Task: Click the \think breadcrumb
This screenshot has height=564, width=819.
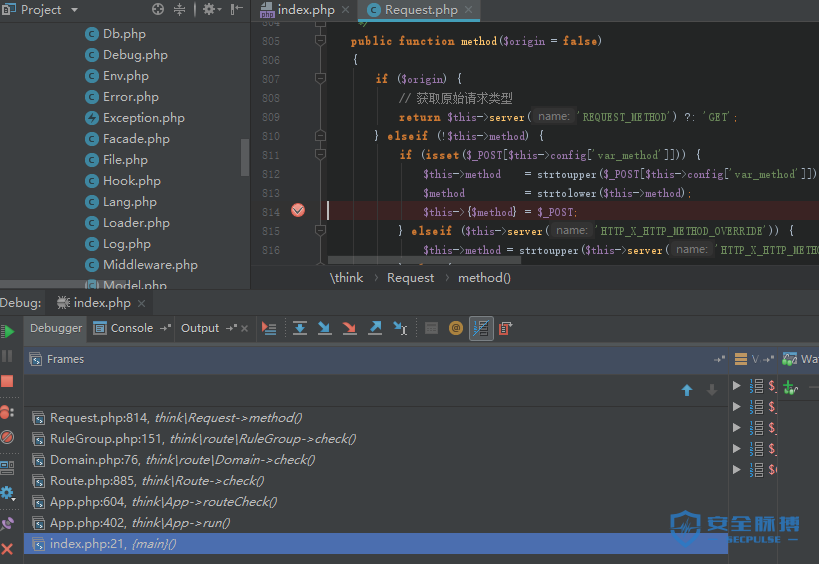Action: [346, 278]
